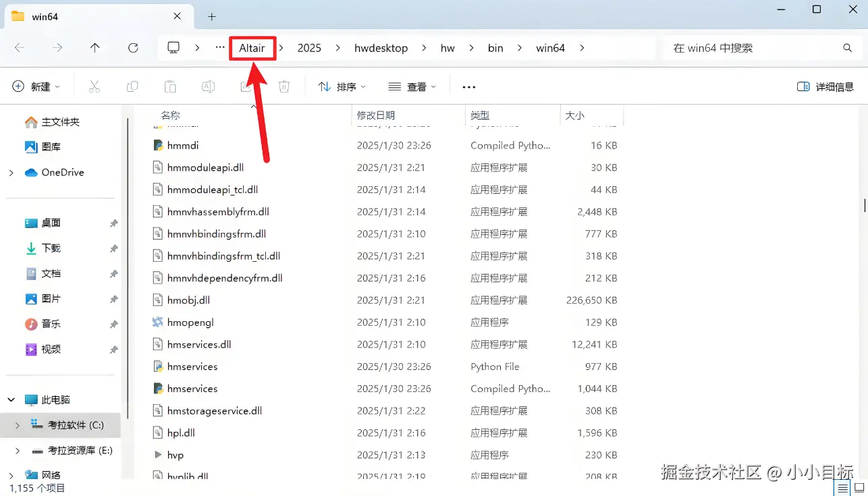Refresh the current folder view
Screen dimensions: 868x496
coord(133,48)
